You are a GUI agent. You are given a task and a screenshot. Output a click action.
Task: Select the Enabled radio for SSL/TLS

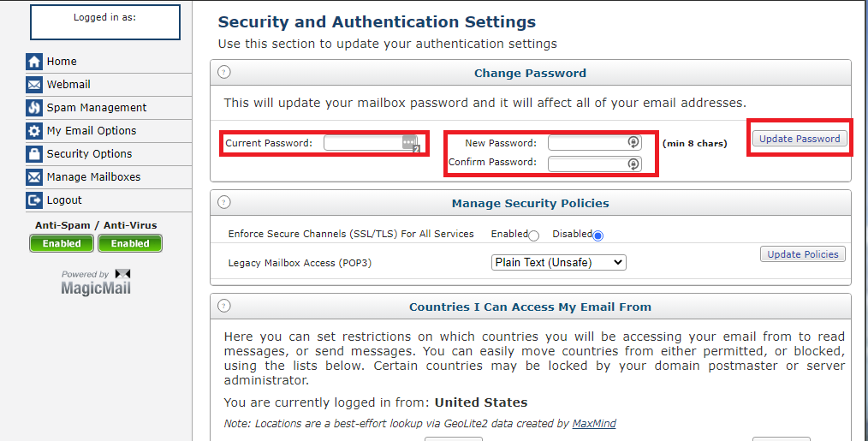(533, 236)
